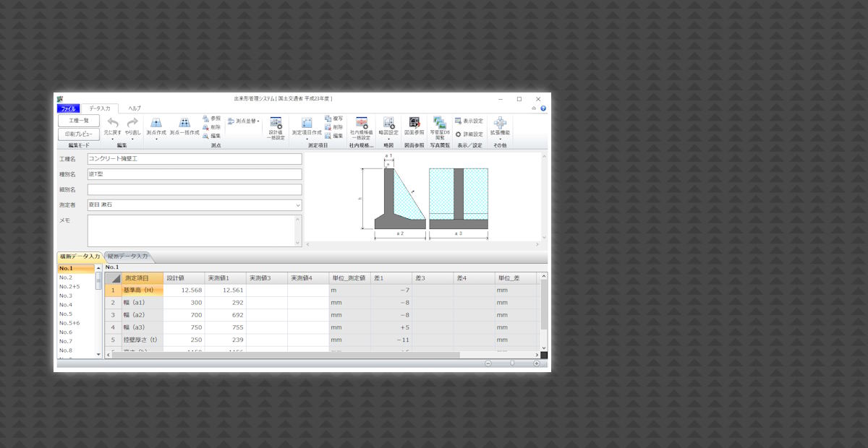Click the 測点作成 icon
The height and width of the screenshot is (448, 868).
click(x=156, y=123)
